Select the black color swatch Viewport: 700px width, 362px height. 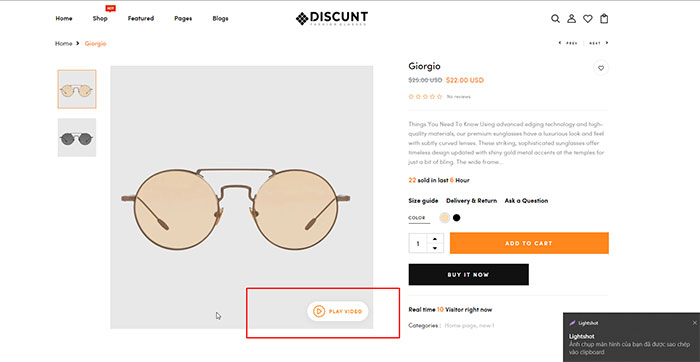point(456,218)
